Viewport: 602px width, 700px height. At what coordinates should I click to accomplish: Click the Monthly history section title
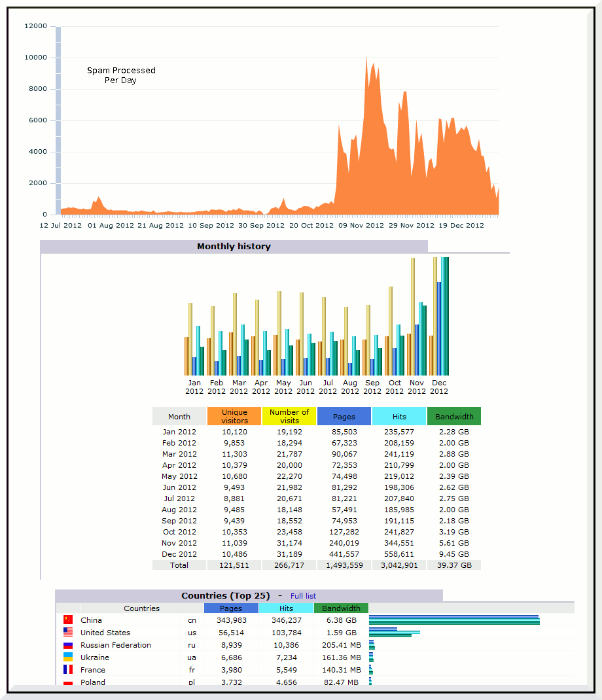coord(234,247)
